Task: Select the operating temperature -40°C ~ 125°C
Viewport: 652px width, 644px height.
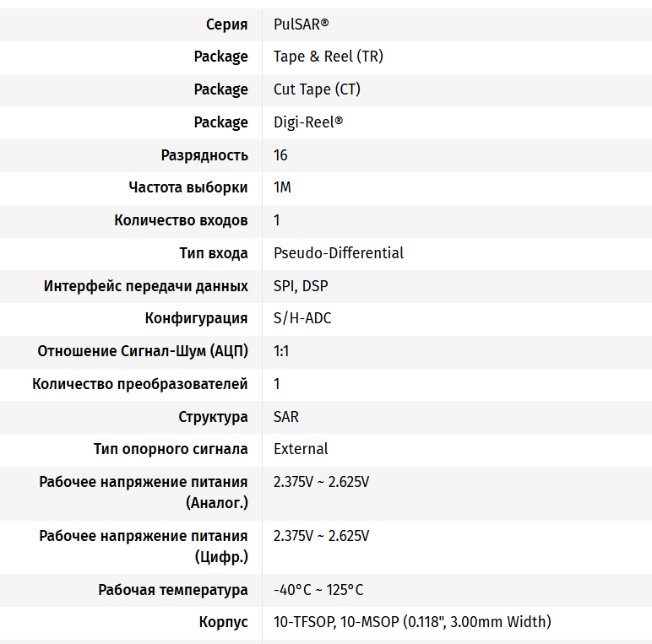Action: coord(318,590)
